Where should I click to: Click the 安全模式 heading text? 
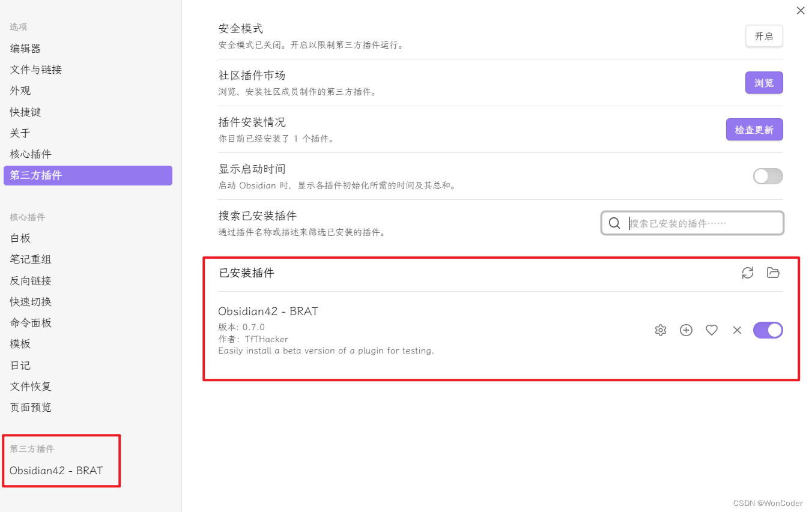tap(241, 29)
